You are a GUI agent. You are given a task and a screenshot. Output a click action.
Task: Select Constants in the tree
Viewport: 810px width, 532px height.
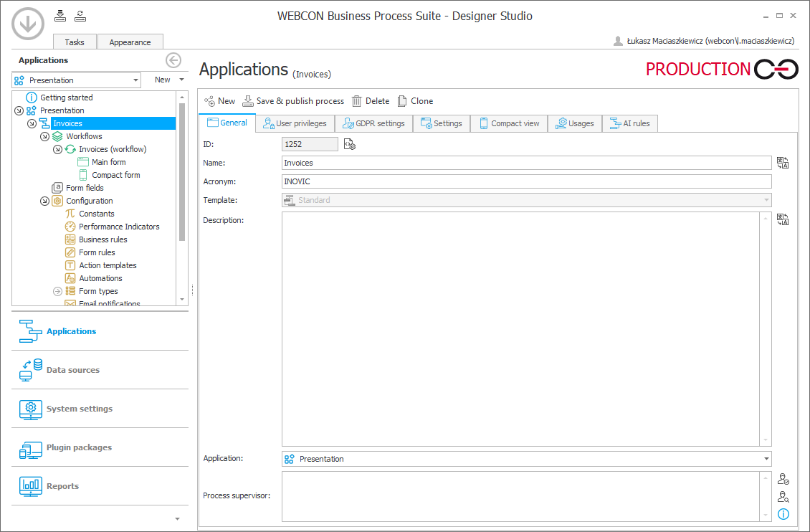(97, 214)
